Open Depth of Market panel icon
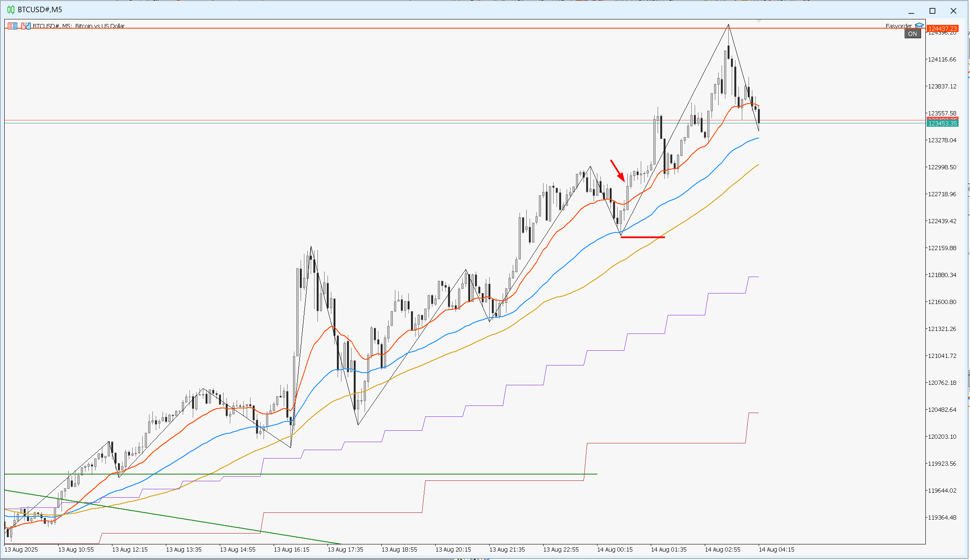 [x=13, y=26]
